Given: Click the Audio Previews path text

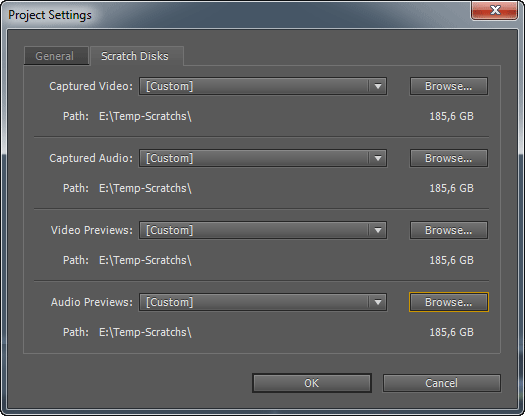Looking at the screenshot, I should pyautogui.click(x=145, y=332).
